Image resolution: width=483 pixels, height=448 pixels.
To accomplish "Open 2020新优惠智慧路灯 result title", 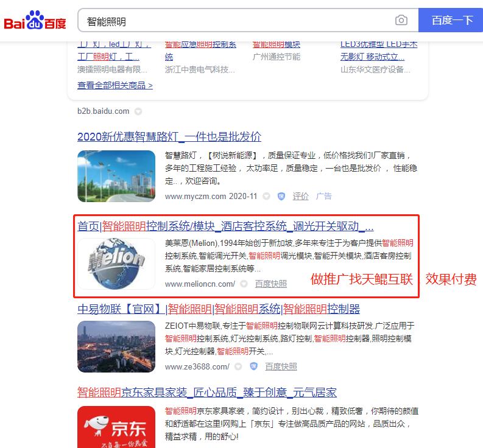I will point(169,137).
